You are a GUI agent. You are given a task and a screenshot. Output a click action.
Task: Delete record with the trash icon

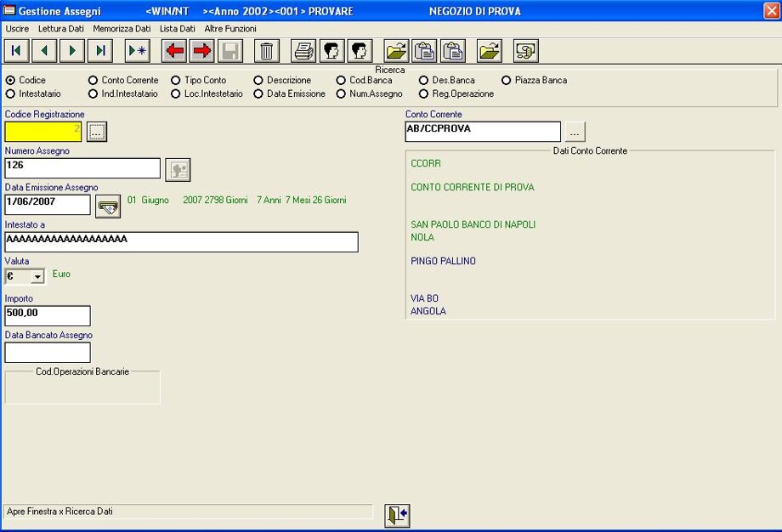coord(267,51)
